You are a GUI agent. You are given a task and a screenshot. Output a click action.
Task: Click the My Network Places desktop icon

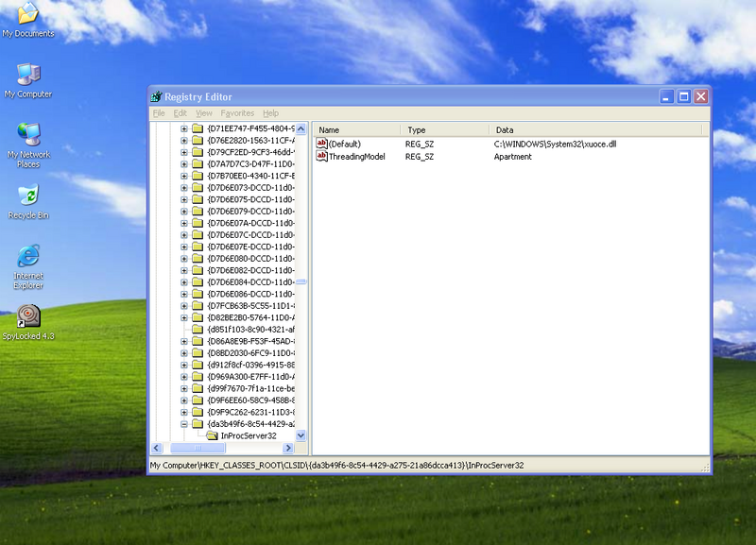click(x=28, y=145)
